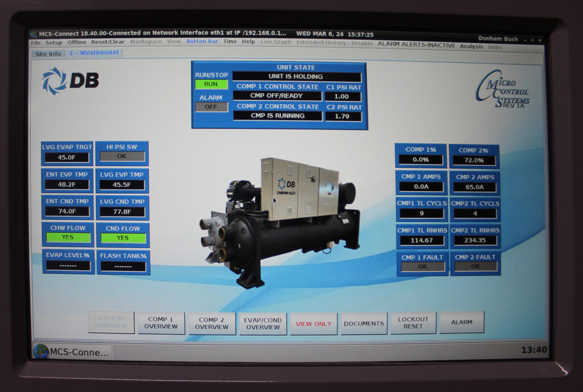Image resolution: width=583 pixels, height=392 pixels.
Task: Click the MCS-Connect title bar icon
Action: pyautogui.click(x=34, y=35)
